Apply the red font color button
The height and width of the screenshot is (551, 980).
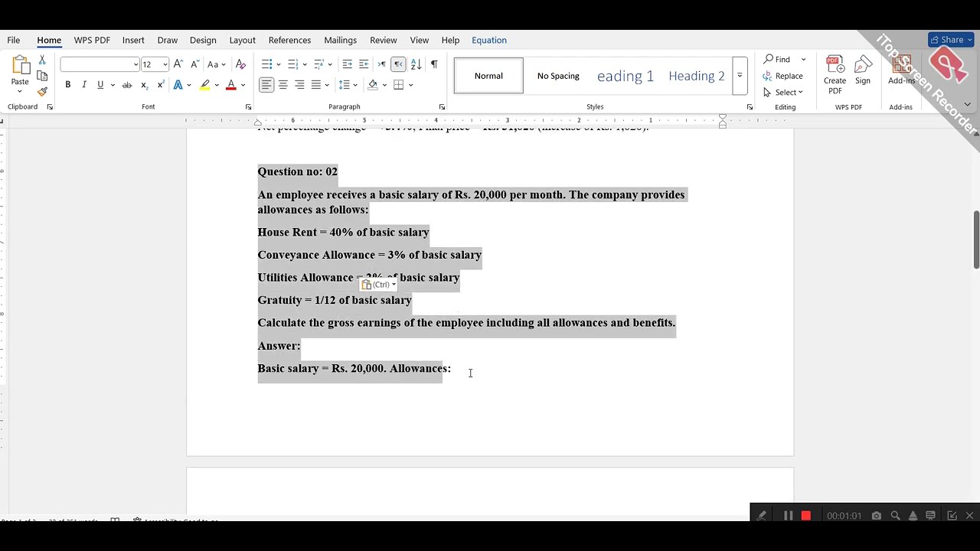[230, 85]
